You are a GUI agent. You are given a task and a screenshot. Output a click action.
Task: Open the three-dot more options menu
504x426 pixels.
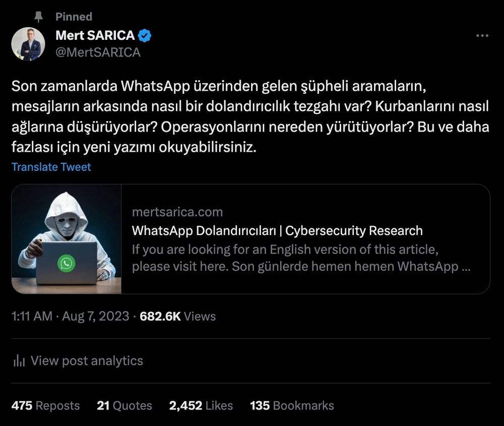[x=482, y=35]
